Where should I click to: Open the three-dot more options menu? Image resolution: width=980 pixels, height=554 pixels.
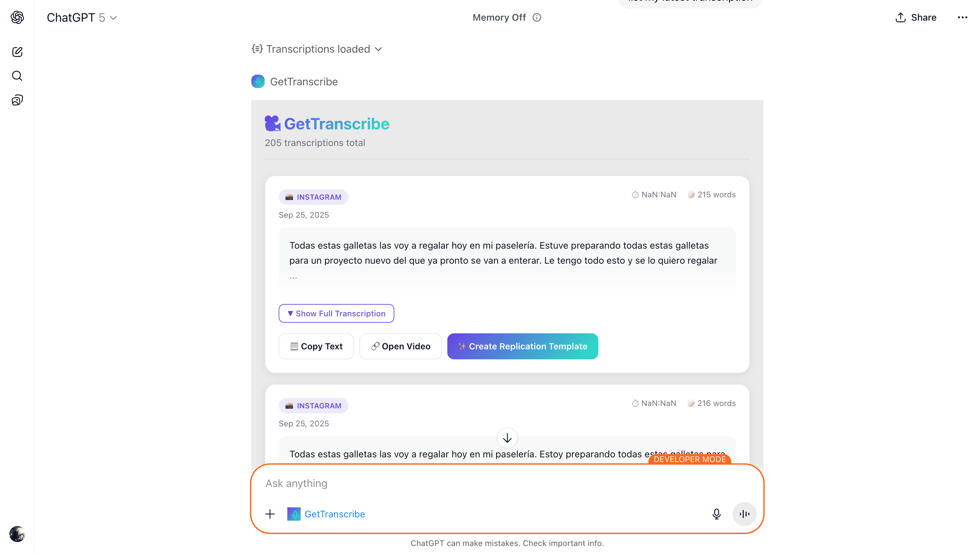pyautogui.click(x=962, y=18)
